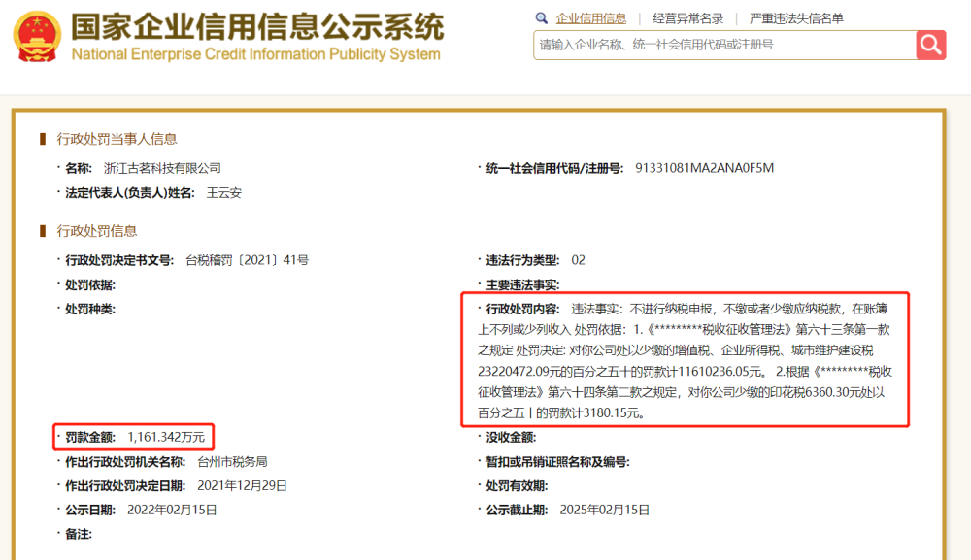This screenshot has height=560, width=971.
Task: Click the 主要违法事实 label
Action: point(522,284)
